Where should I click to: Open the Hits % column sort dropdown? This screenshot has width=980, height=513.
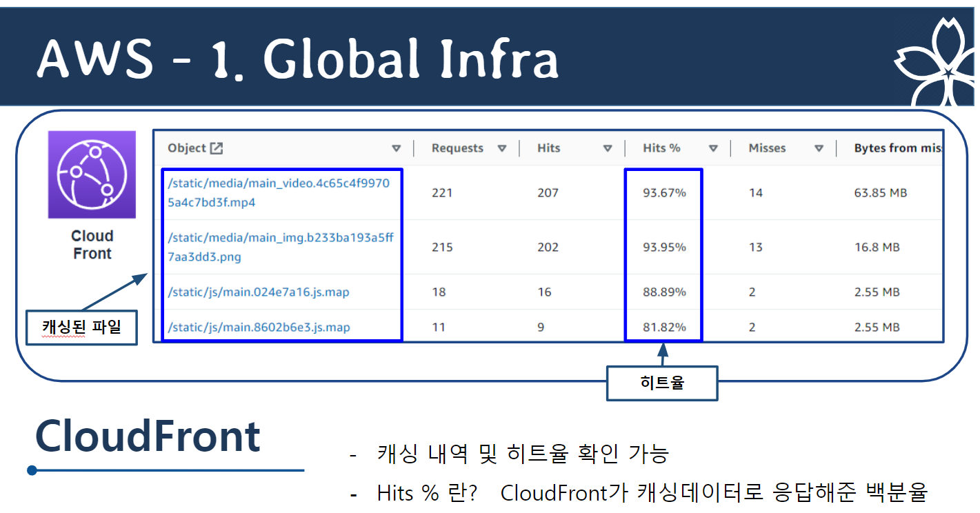point(714,148)
